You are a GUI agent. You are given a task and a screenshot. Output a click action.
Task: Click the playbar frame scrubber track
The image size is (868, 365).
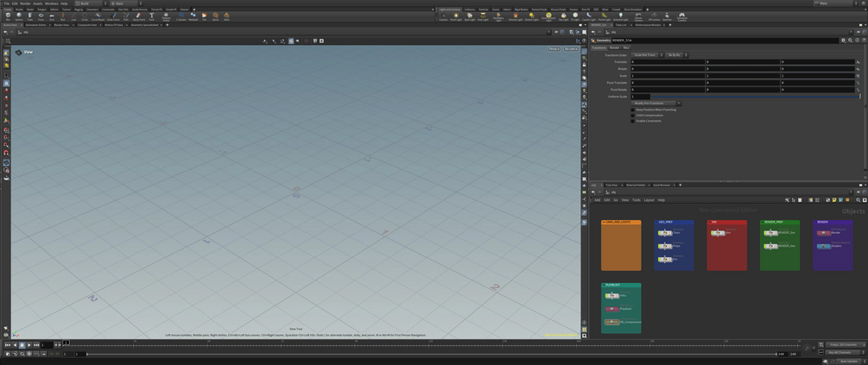tap(432, 345)
